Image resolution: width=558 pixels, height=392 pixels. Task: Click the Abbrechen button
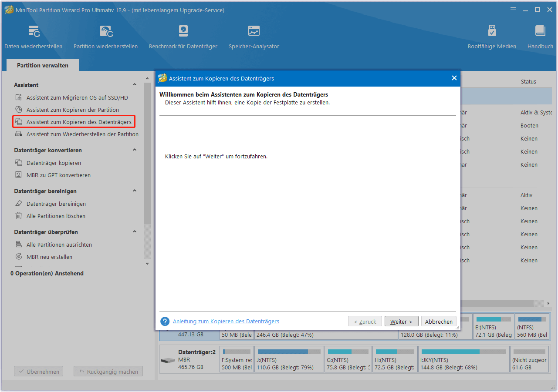pos(439,322)
